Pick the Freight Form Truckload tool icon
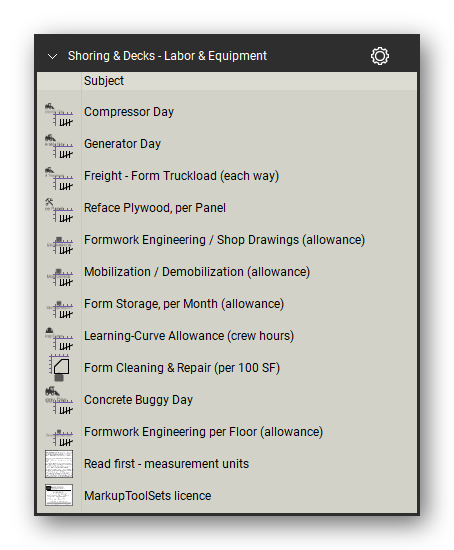Viewport: 454px width, 550px height. pos(59,178)
